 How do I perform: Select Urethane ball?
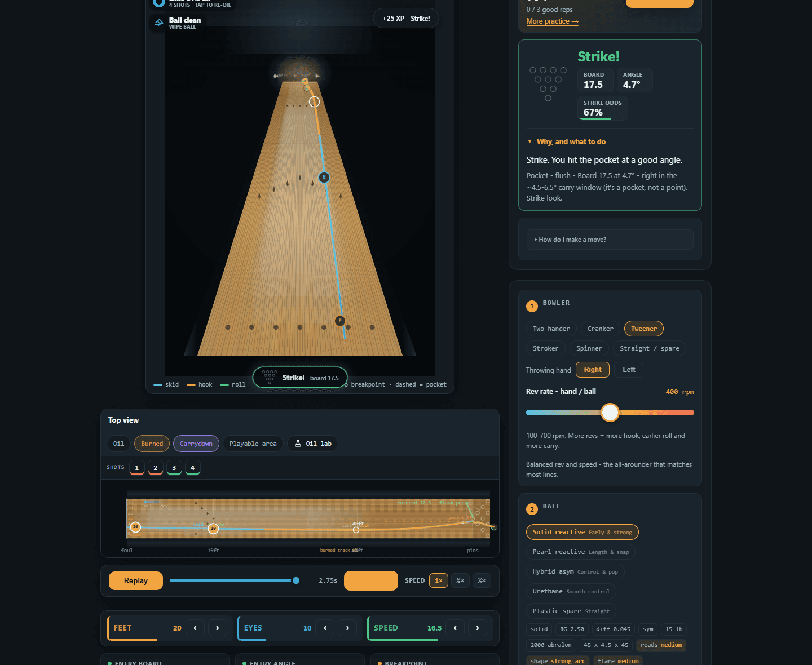(x=571, y=591)
